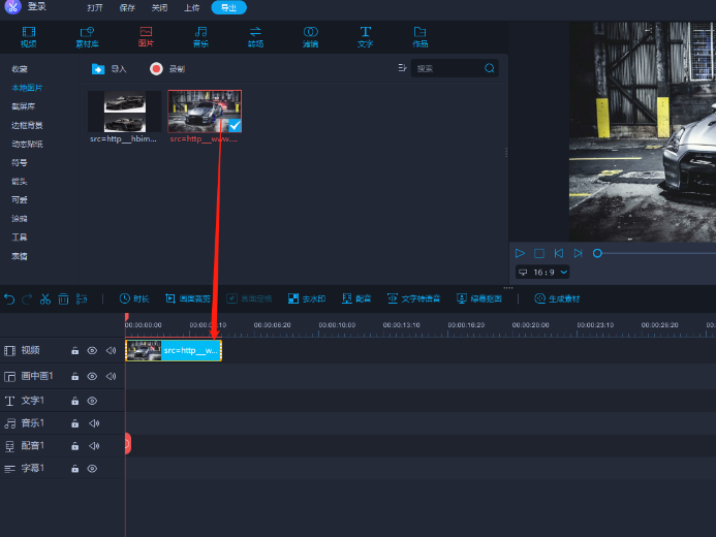Select the 截屏库 sidebar item

click(23, 106)
